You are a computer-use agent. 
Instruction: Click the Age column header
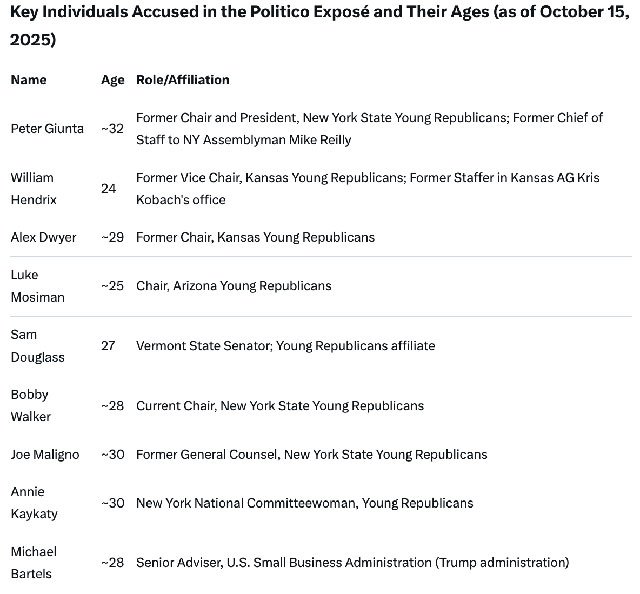click(113, 80)
